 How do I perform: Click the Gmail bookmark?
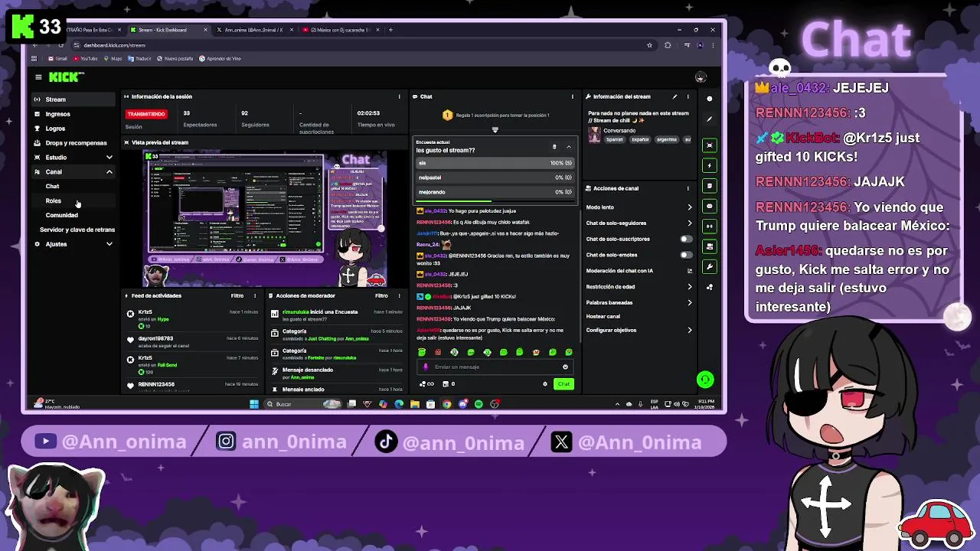pos(57,59)
